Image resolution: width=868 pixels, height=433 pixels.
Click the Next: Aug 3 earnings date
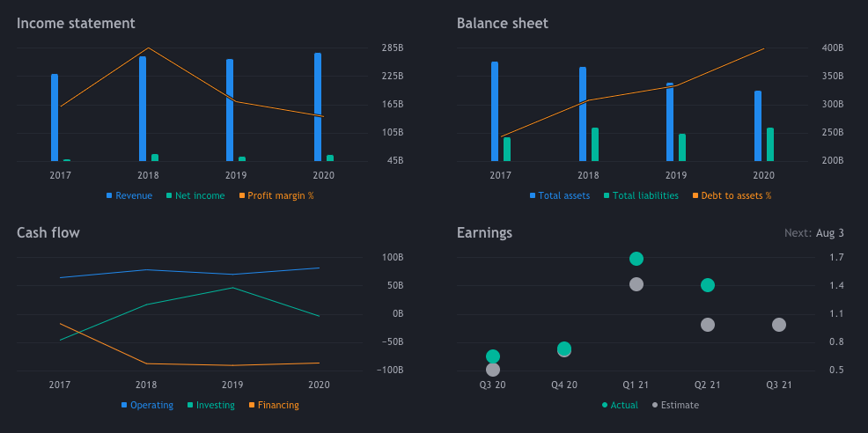(x=813, y=233)
